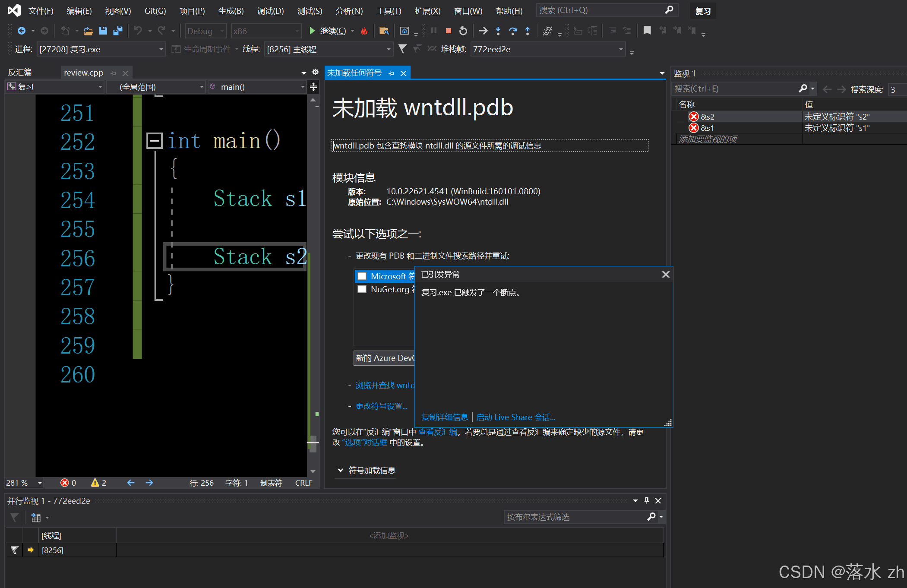Click the grid columns icon in Parallel Watch
Viewport: 907px width, 588px height.
click(x=36, y=517)
